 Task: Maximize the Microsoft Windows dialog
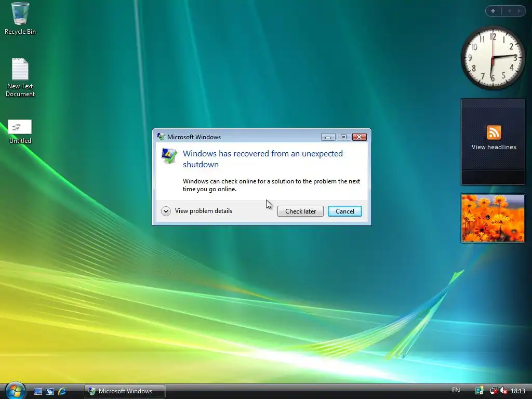click(343, 137)
